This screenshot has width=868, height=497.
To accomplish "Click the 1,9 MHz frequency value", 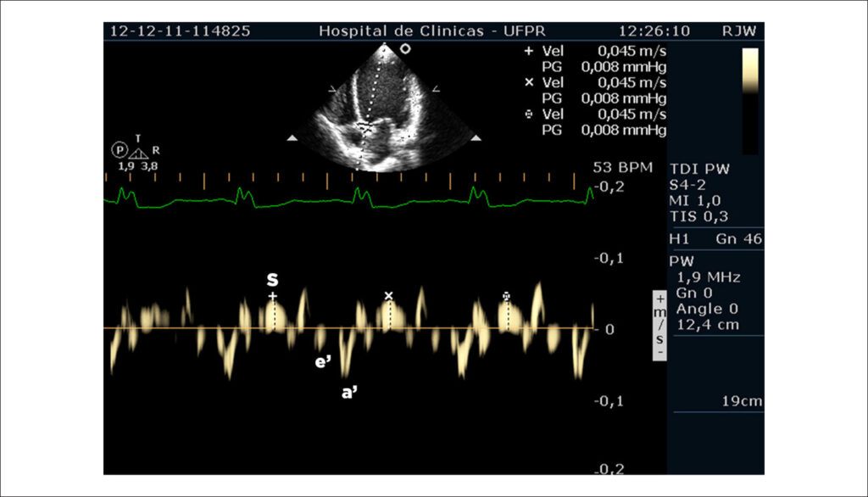I will (x=709, y=277).
